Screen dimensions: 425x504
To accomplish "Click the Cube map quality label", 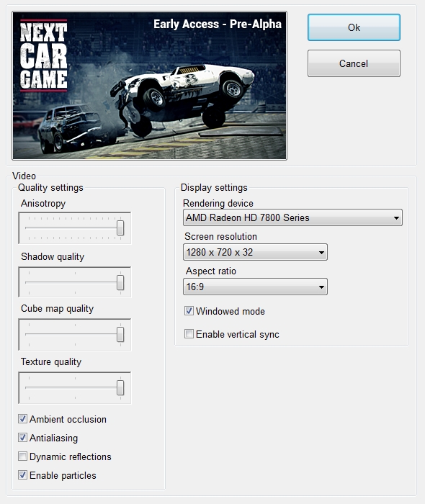I will tap(57, 309).
